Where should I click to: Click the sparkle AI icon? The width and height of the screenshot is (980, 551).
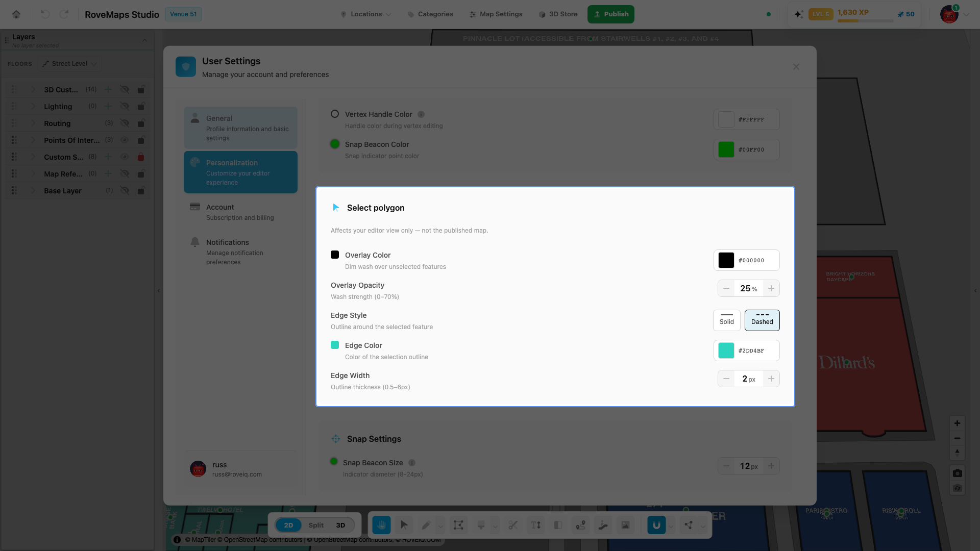coord(799,14)
